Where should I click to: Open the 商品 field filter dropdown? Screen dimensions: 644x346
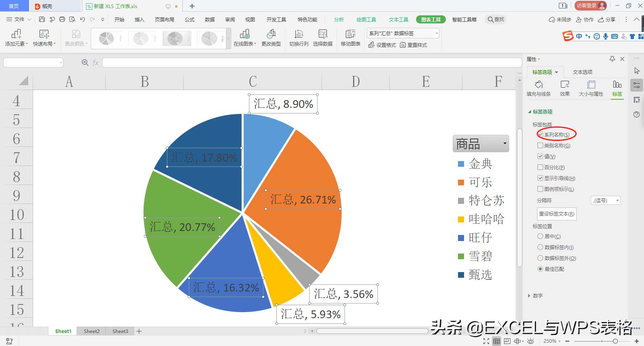[505, 144]
